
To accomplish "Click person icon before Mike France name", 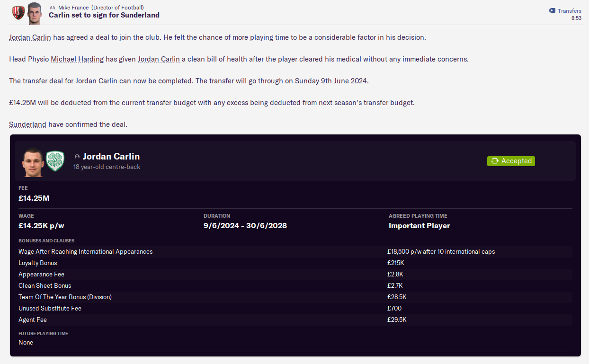I will point(53,8).
